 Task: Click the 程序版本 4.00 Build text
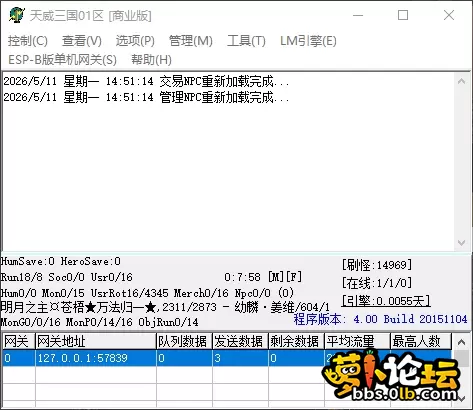[x=380, y=319]
